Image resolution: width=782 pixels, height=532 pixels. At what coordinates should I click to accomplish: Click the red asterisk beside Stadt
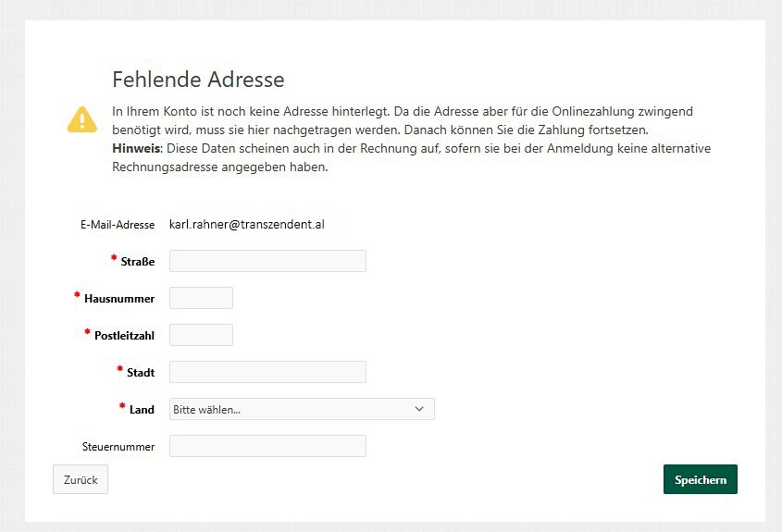(x=119, y=369)
